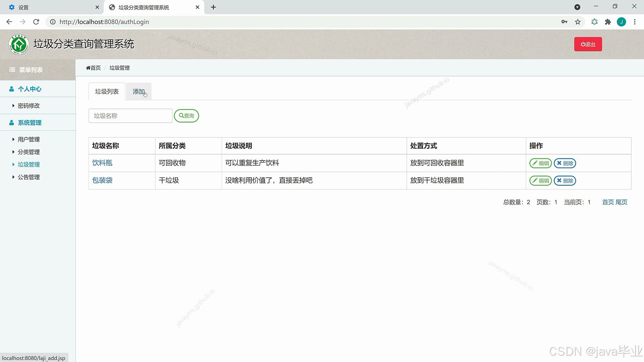Open 公告管理 in sidebar
This screenshot has width=644, height=362.
pyautogui.click(x=29, y=177)
